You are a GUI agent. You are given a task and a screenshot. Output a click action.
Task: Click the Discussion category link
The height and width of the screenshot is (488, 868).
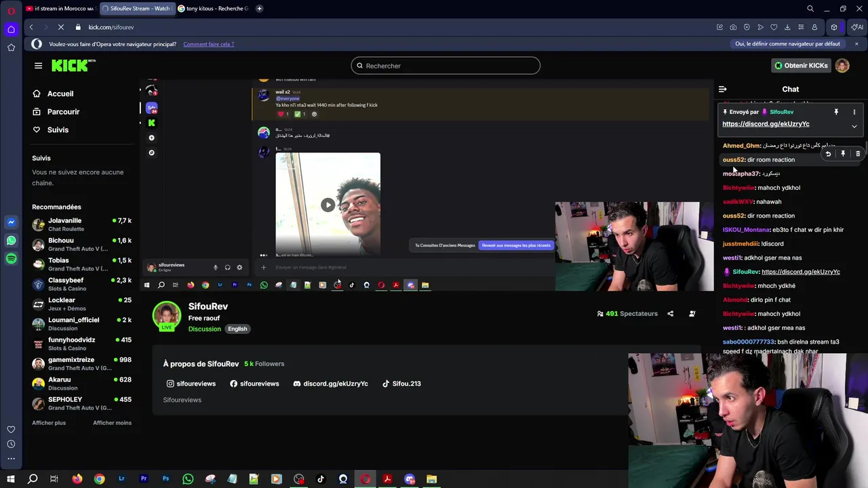pyautogui.click(x=205, y=329)
